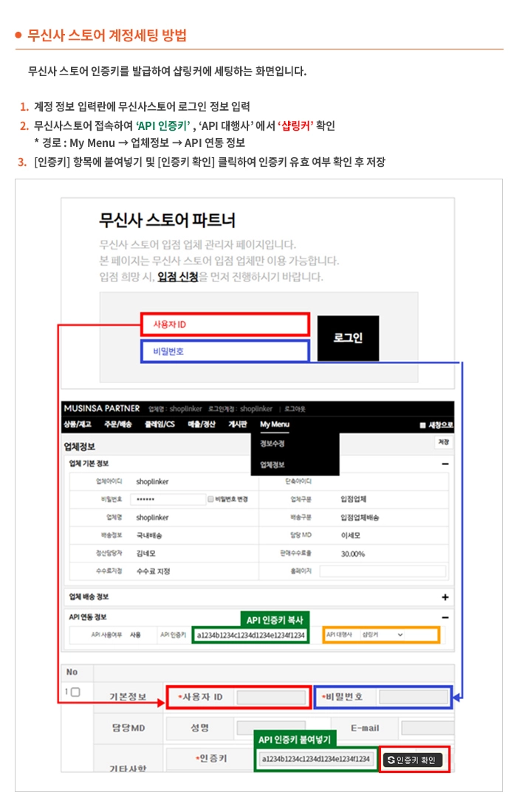Open the 주문/배송 menu
Image resolution: width=517 pixels, height=812 pixels.
point(117,424)
